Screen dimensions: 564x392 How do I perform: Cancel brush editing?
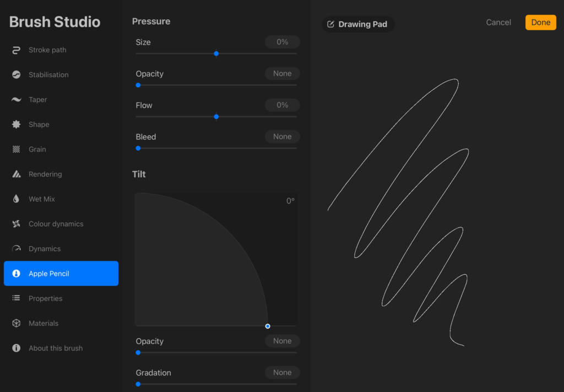(498, 22)
